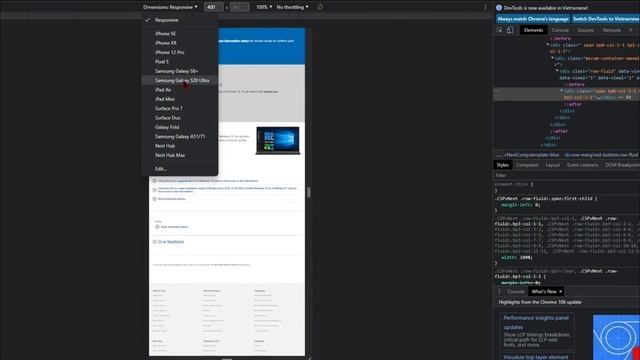Choose Surface Pro 7 device
The image size is (640, 360).
180,109
